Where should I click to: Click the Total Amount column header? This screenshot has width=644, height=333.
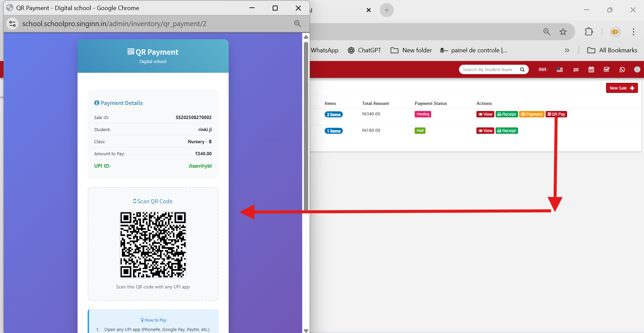coord(375,103)
